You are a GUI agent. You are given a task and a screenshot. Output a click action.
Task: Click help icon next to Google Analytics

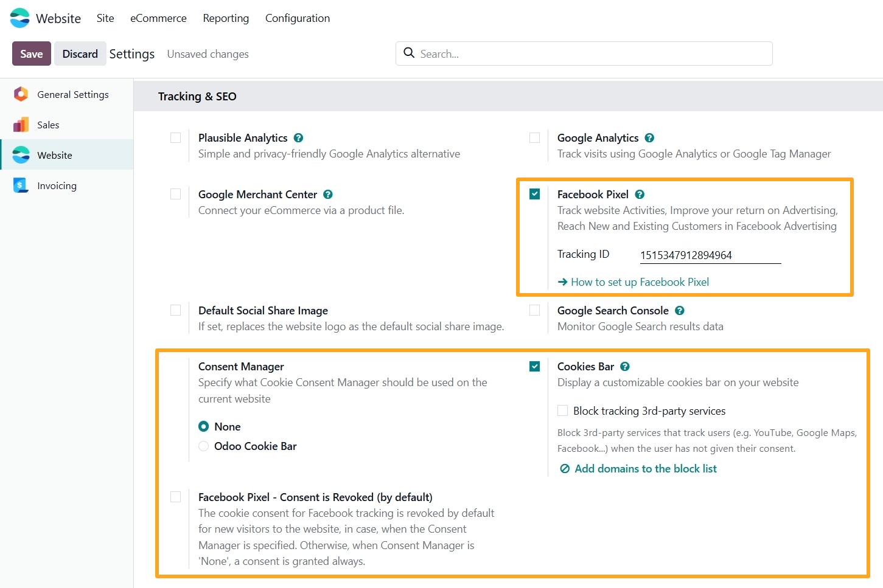[649, 138]
